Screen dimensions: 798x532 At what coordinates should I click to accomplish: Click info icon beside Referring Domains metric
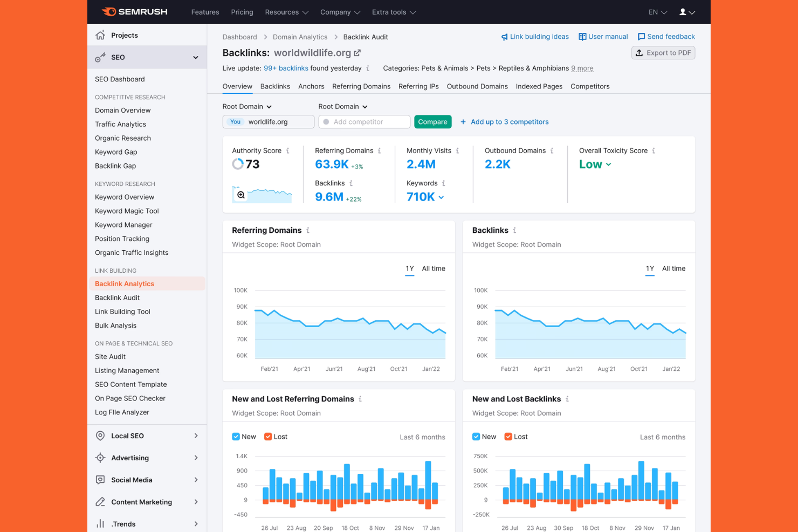pyautogui.click(x=379, y=151)
